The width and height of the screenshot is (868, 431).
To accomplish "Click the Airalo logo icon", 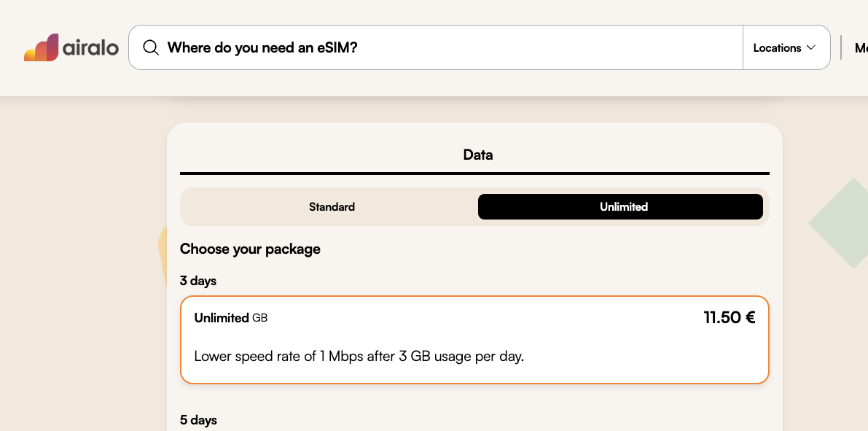I will coord(41,48).
